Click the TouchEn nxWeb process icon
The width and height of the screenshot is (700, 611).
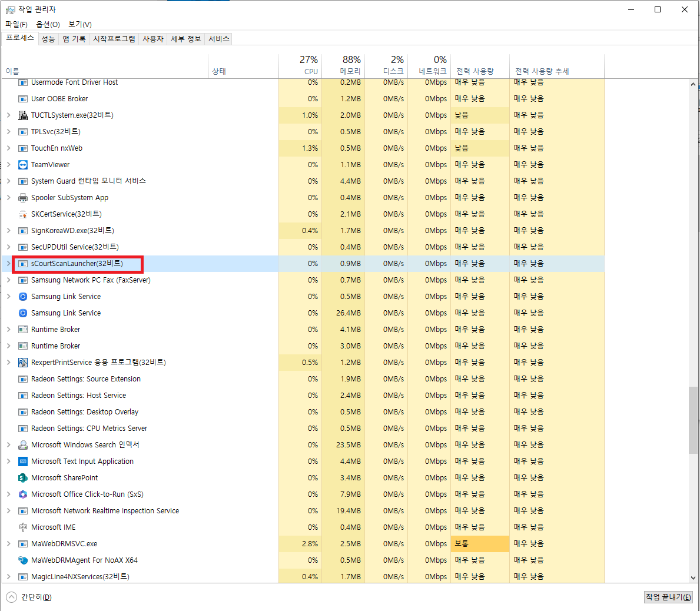(23, 148)
